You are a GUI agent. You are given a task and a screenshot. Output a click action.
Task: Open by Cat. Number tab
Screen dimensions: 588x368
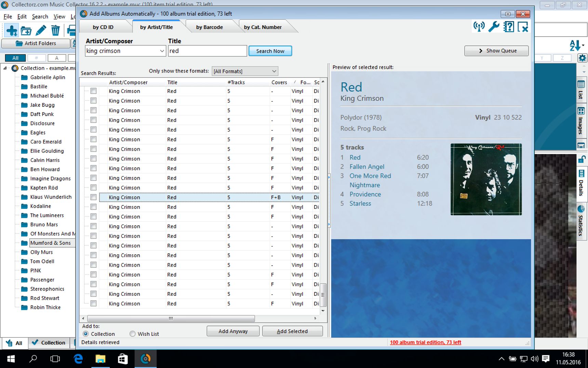pos(263,27)
